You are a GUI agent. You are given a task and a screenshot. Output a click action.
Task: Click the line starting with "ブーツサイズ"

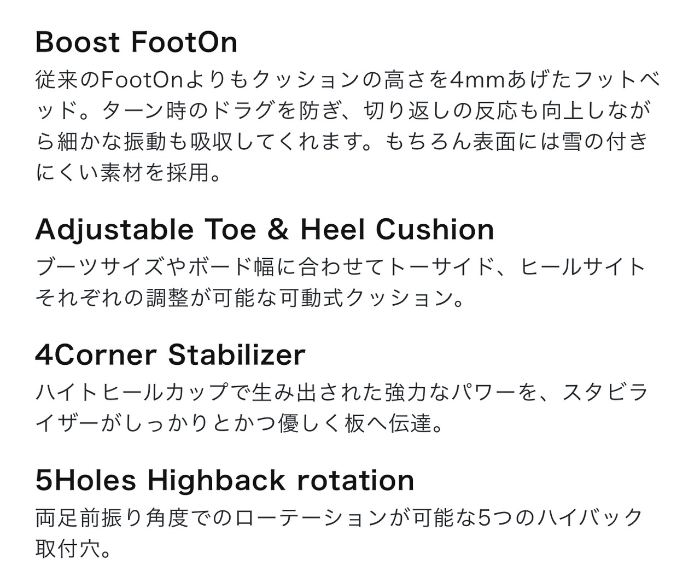pyautogui.click(x=340, y=267)
